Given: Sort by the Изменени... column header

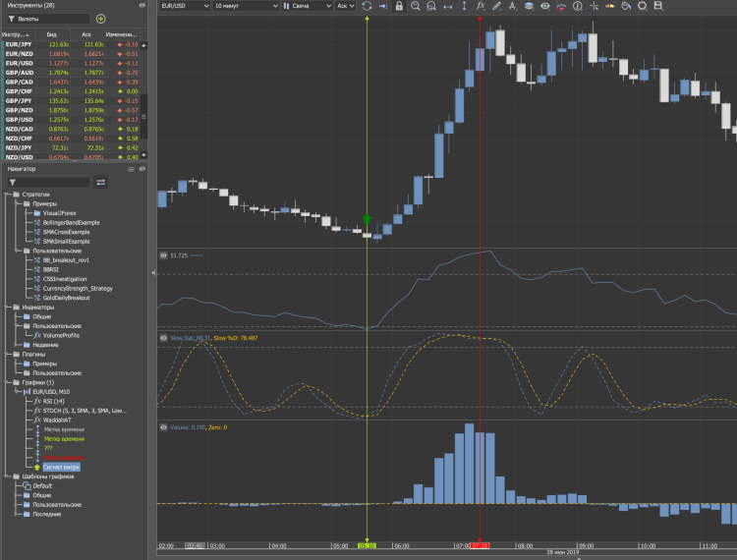Looking at the screenshot, I should click(121, 34).
